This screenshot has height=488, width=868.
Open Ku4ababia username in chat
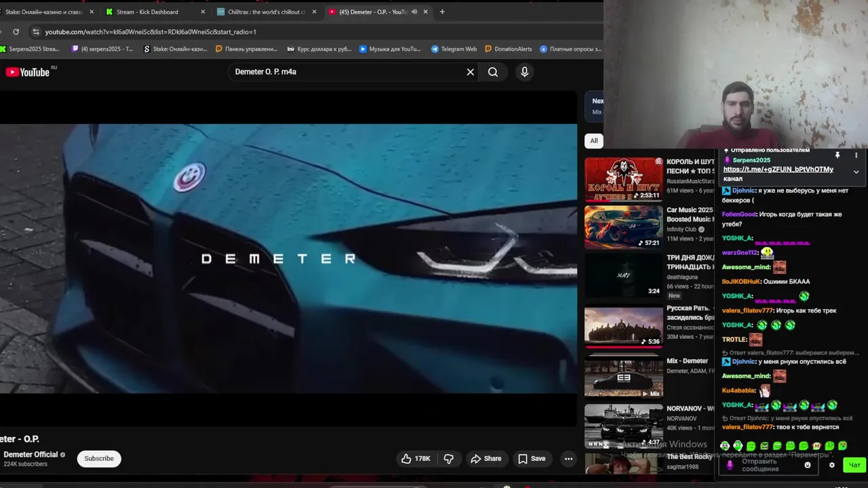738,390
